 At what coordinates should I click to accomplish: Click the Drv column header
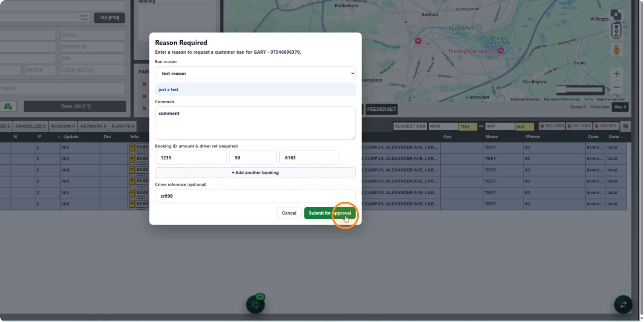[x=107, y=137]
